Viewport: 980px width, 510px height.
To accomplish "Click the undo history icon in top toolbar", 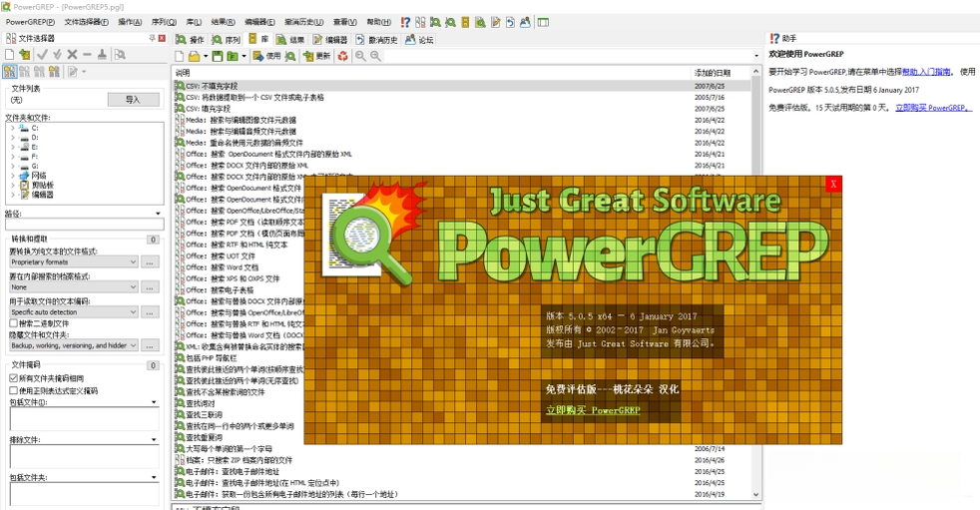I will tap(510, 23).
